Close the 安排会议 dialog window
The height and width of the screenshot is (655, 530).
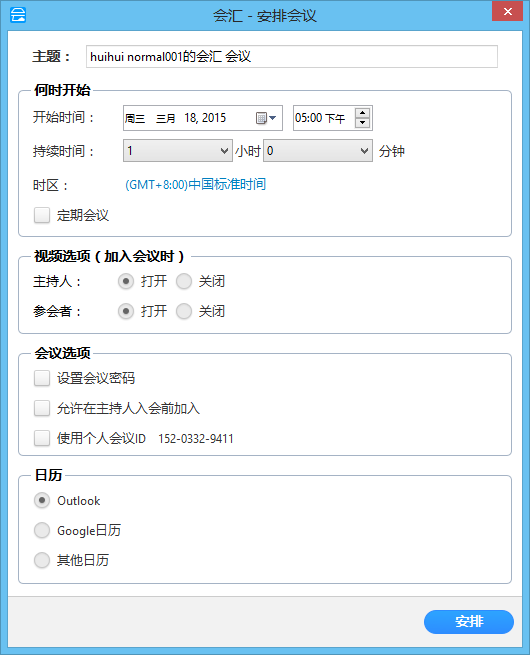(507, 11)
